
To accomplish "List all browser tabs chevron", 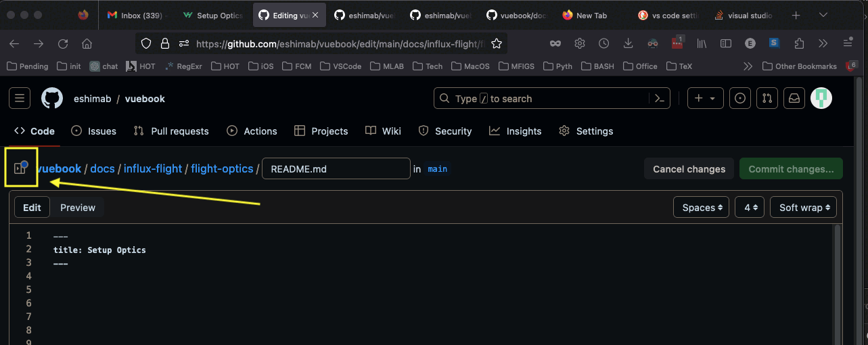I will point(823,15).
